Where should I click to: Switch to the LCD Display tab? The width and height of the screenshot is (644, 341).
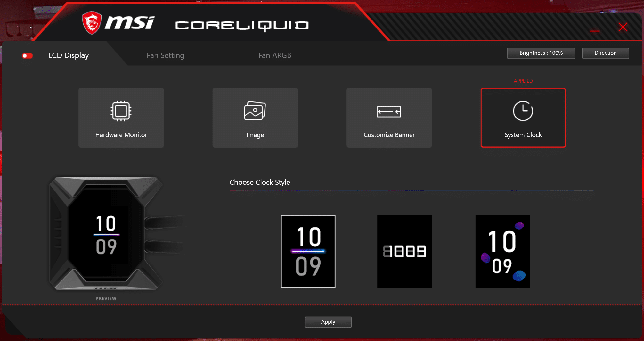pos(69,55)
